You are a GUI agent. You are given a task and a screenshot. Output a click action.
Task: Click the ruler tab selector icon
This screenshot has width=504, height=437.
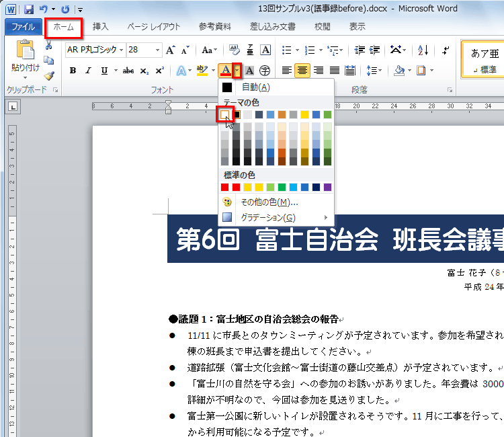tap(13, 107)
